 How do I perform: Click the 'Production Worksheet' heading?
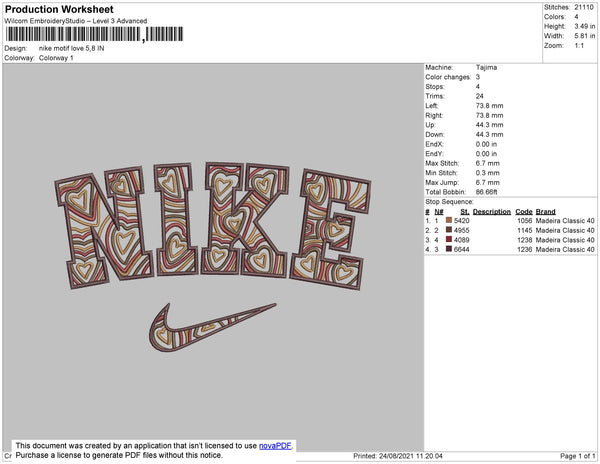point(59,9)
